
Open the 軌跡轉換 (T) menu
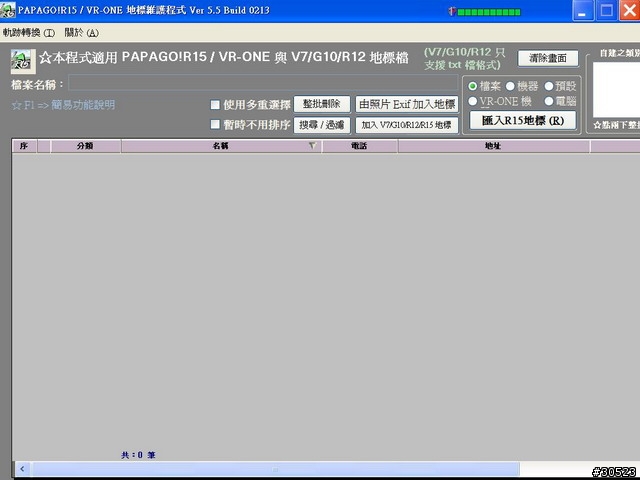tap(29, 33)
